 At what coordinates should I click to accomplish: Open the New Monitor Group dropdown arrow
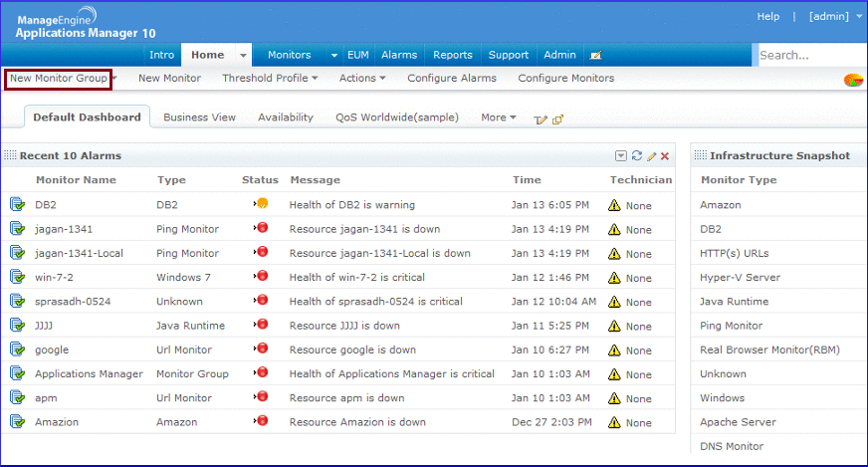click(x=114, y=79)
